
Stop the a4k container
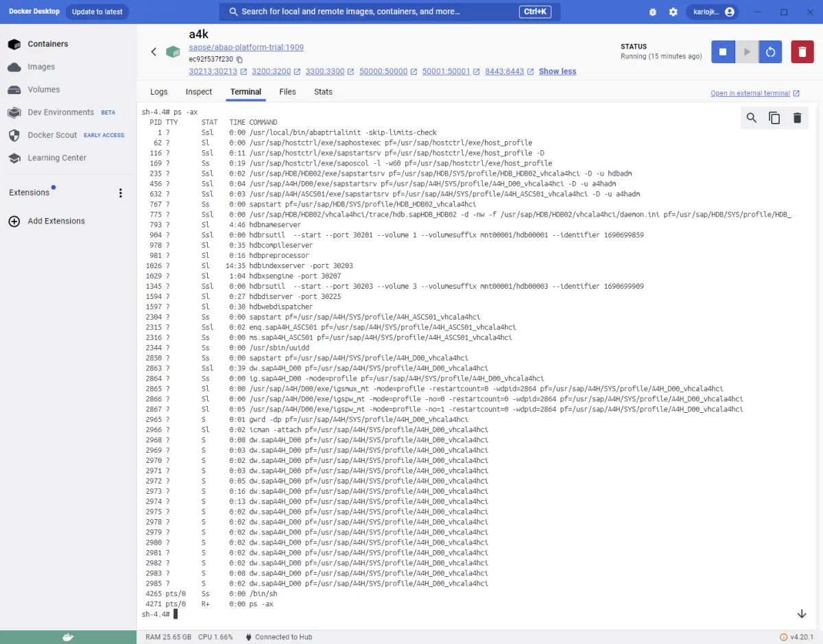[723, 51]
